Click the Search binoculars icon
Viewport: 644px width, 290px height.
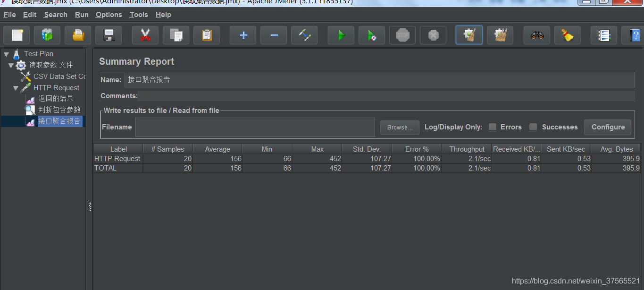tap(537, 35)
